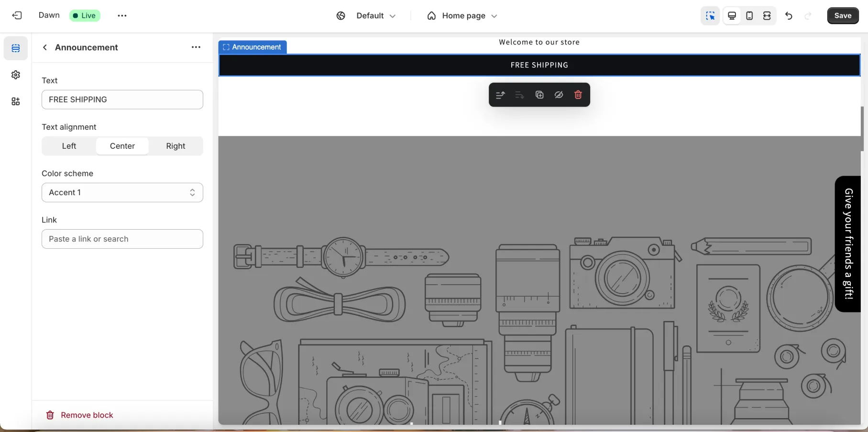
Task: Undo the last change
Action: click(789, 16)
